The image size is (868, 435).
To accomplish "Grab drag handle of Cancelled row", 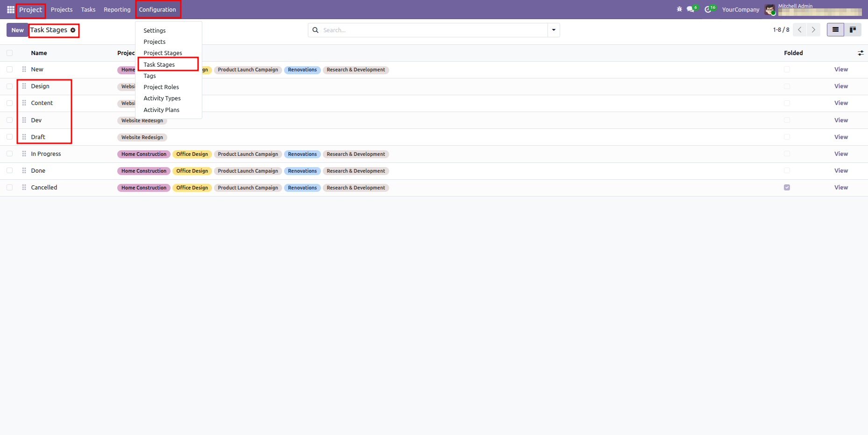I will point(24,188).
